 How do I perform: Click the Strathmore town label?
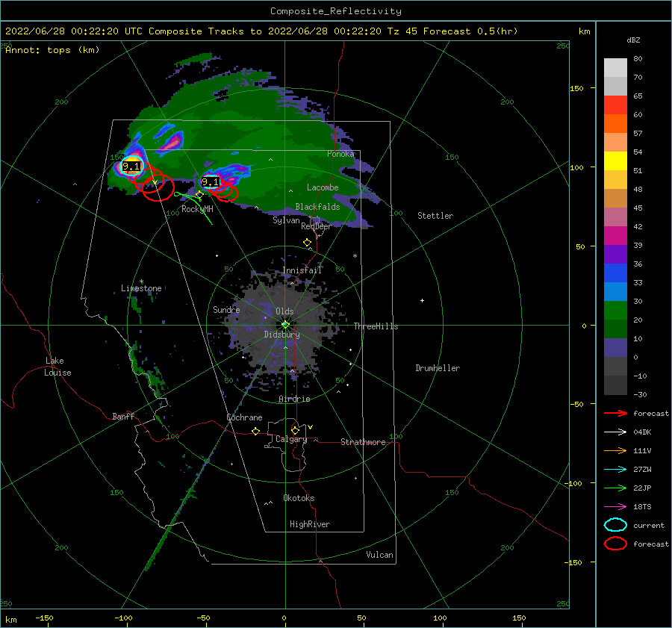[x=363, y=442]
